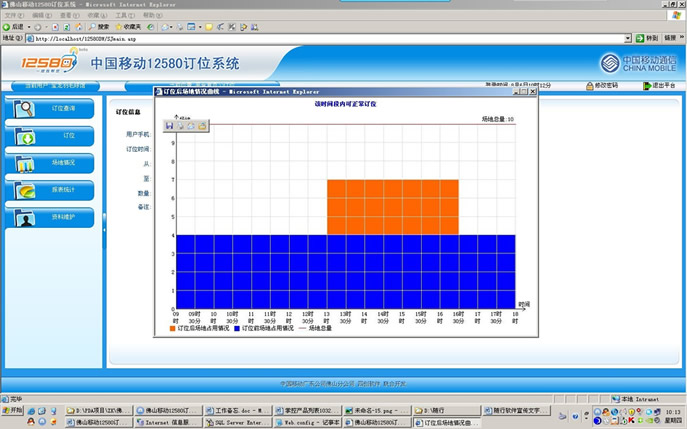Click the Windows 开始 Start button

12,411
